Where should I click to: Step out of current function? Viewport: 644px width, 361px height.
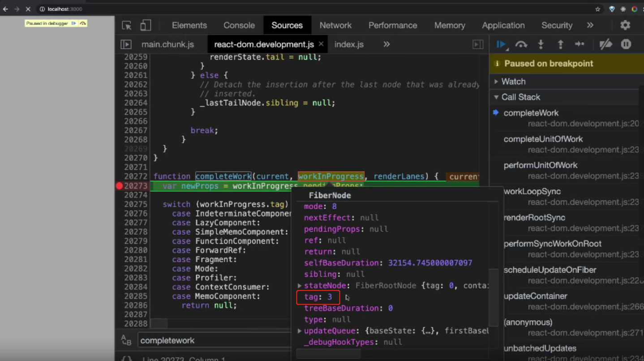(x=560, y=44)
